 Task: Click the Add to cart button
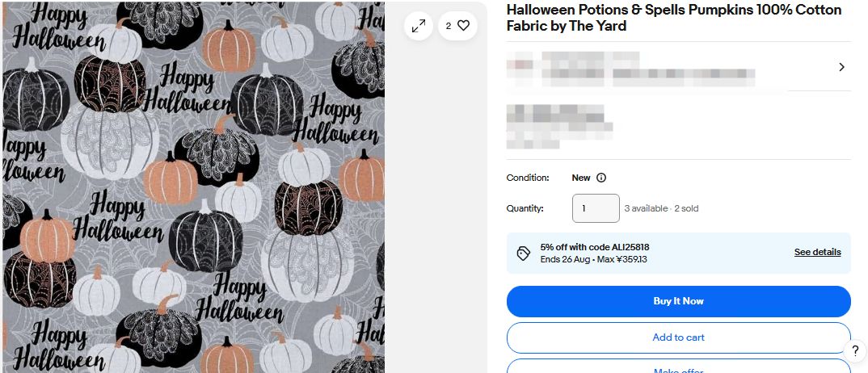(678, 337)
